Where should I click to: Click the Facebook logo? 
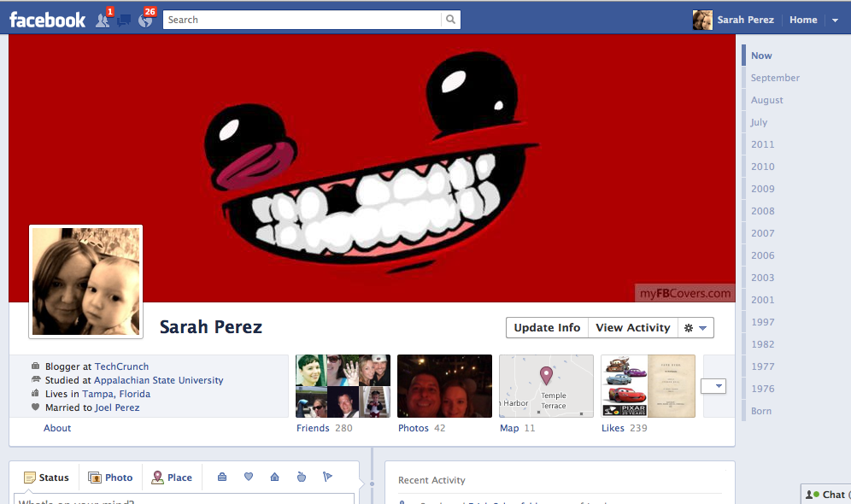[47, 20]
